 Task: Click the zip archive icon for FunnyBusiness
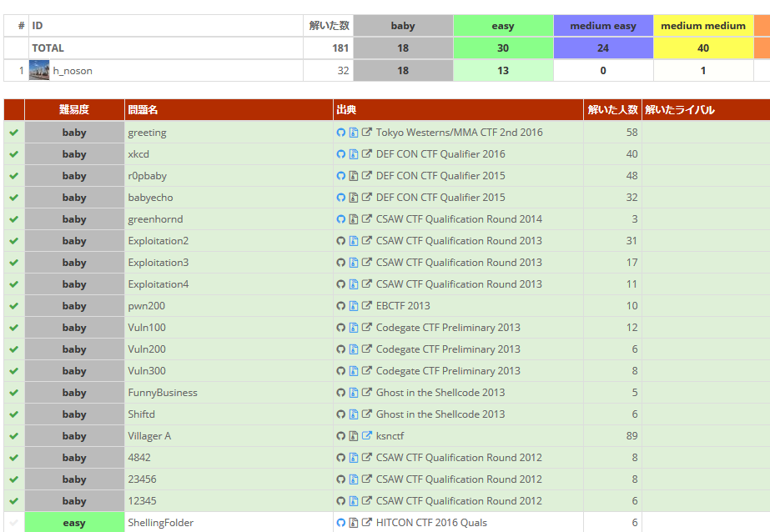click(354, 393)
